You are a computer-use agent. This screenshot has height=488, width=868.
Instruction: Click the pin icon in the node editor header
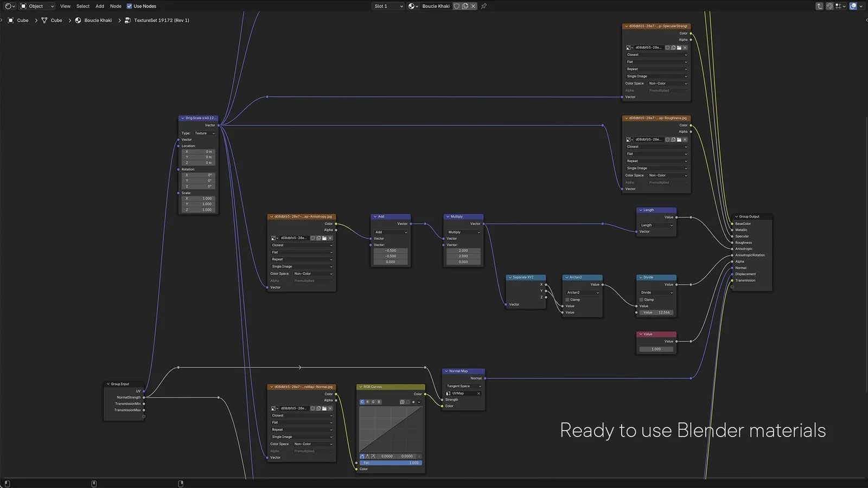click(483, 6)
